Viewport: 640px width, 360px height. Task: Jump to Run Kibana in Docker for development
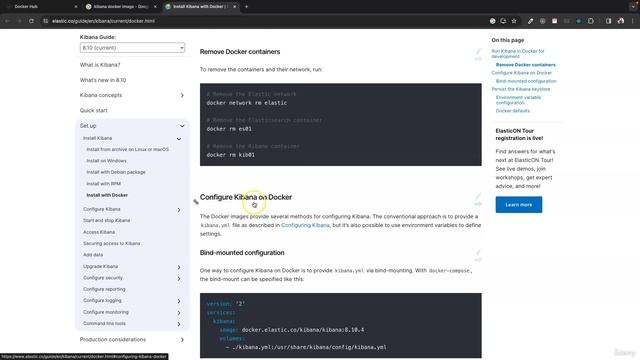tap(518, 54)
